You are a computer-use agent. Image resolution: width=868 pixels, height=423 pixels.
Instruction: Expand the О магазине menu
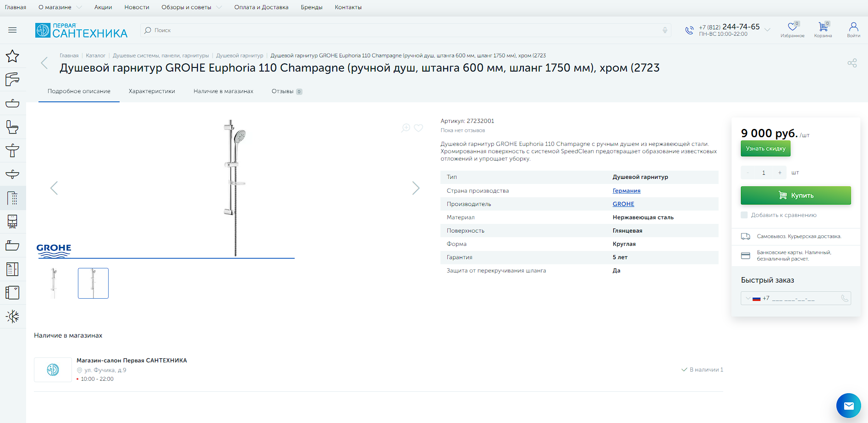[x=60, y=7]
